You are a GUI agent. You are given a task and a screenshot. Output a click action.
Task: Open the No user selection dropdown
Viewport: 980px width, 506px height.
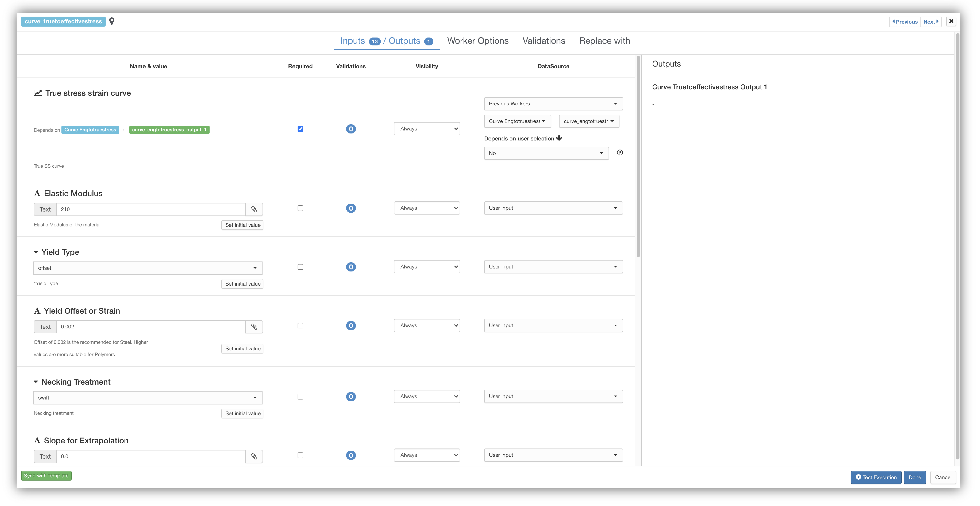coord(546,153)
